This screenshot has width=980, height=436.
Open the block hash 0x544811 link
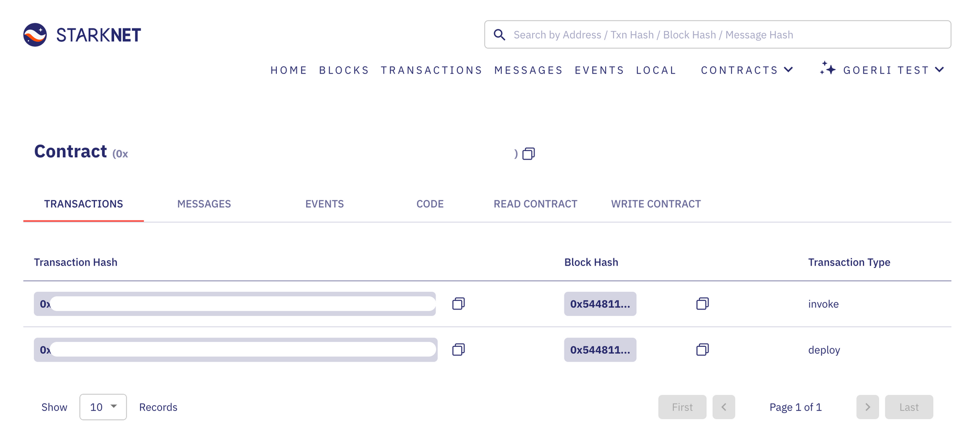600,304
